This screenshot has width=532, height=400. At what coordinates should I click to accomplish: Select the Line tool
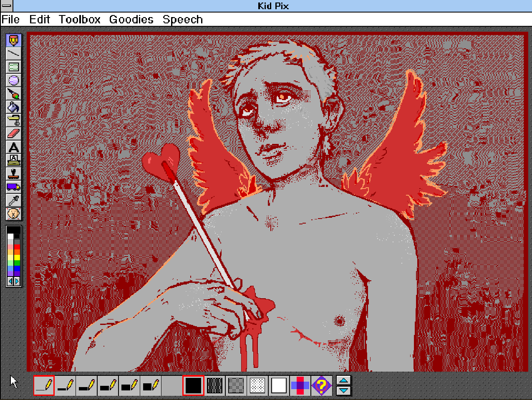(14, 54)
